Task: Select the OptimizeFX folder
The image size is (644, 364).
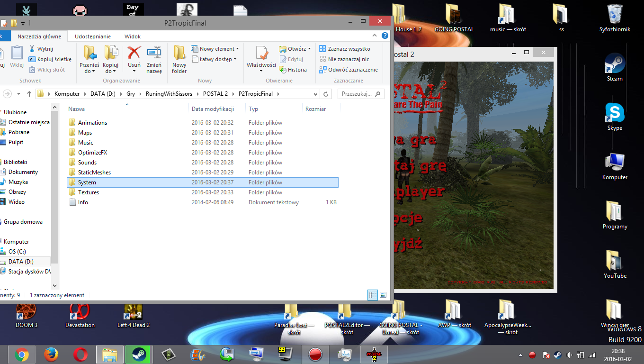Action: [93, 153]
